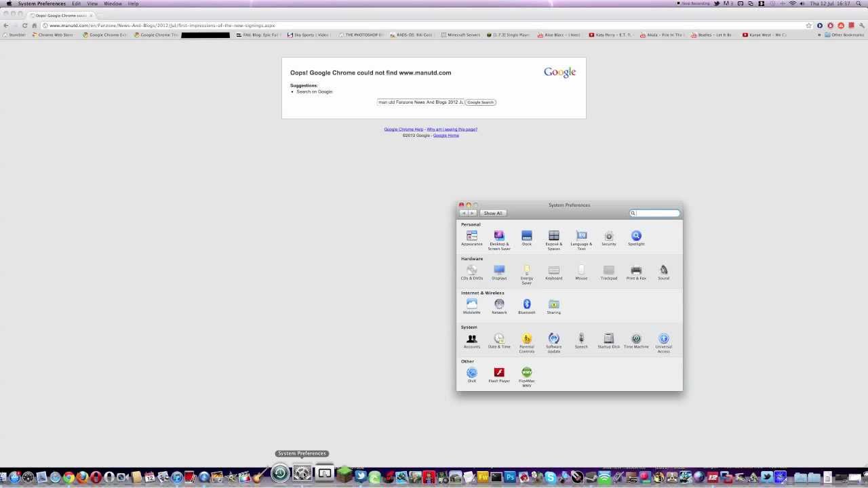Screen dimensions: 868x488
Task: Open the Spotlight preference pane
Action: coord(636,238)
